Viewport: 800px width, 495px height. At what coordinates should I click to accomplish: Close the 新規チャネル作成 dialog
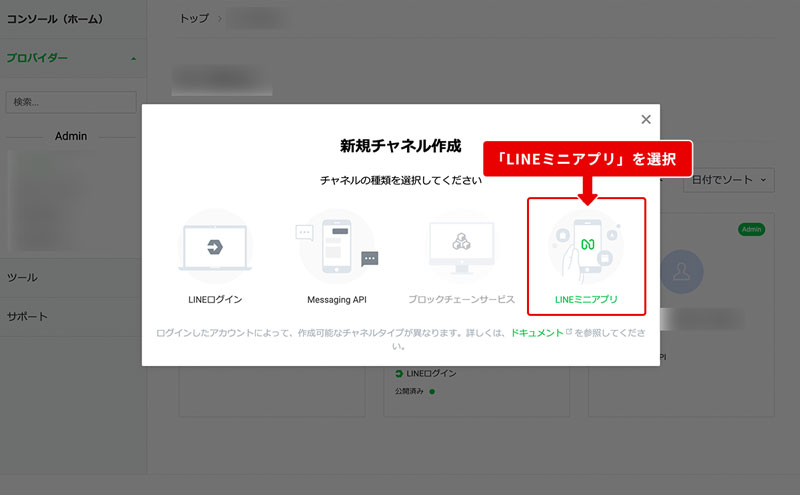pyautogui.click(x=646, y=119)
